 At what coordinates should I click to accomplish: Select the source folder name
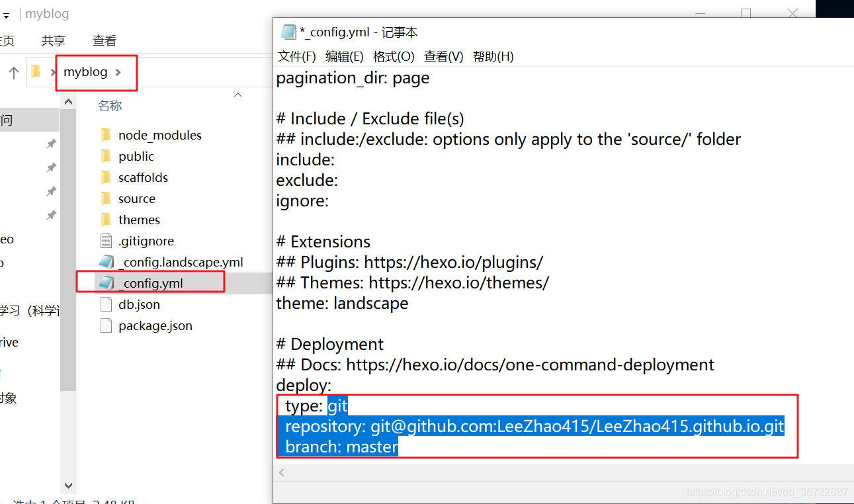137,198
